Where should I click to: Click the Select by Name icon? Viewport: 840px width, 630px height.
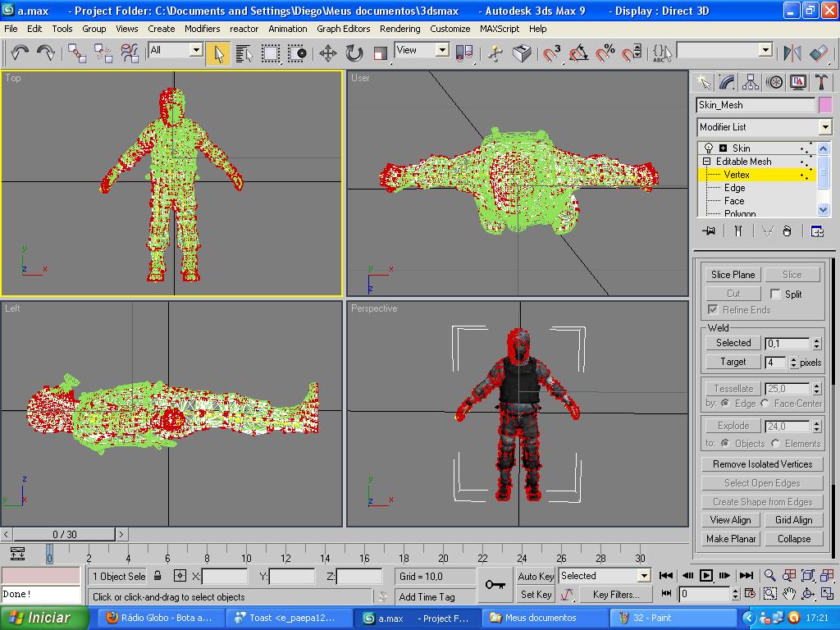244,53
